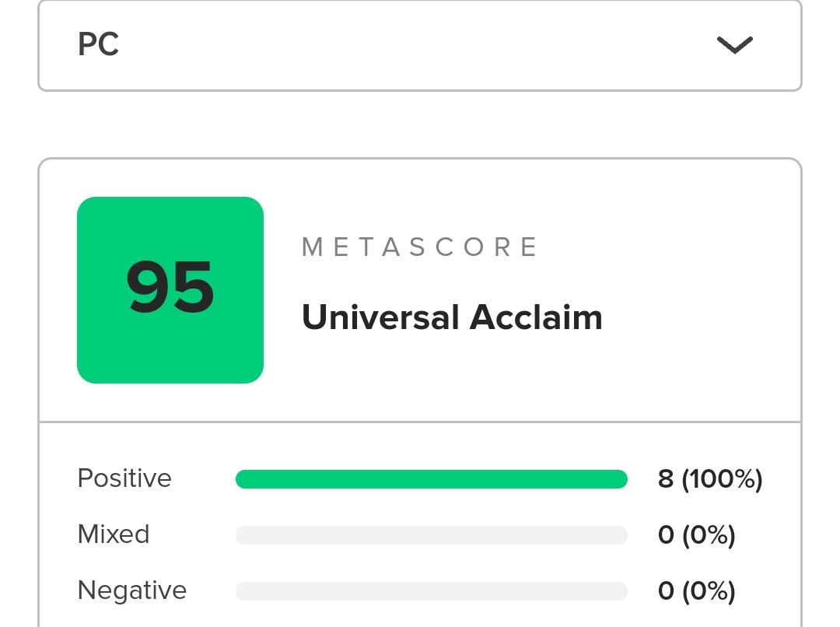
Task: Click the dropdown chevron arrow
Action: click(734, 45)
